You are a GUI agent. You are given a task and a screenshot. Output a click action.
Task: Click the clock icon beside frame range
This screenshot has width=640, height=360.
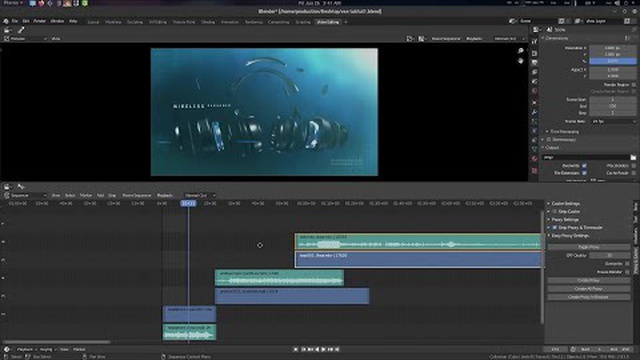573,349
